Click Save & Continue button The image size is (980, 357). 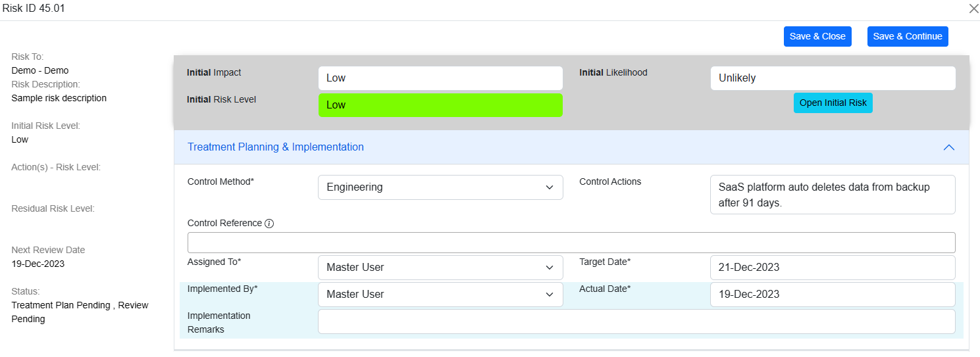[x=907, y=37]
